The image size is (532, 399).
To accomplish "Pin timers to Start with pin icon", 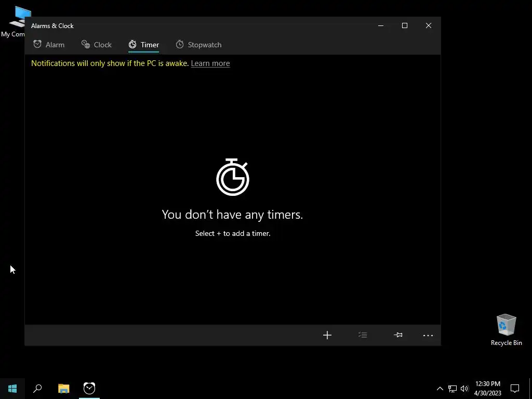I will (x=398, y=335).
